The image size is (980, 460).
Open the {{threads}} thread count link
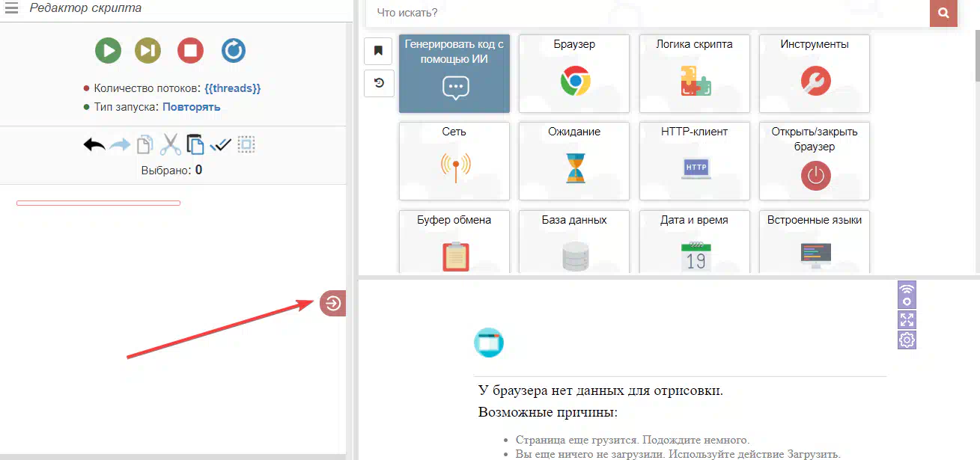click(233, 88)
